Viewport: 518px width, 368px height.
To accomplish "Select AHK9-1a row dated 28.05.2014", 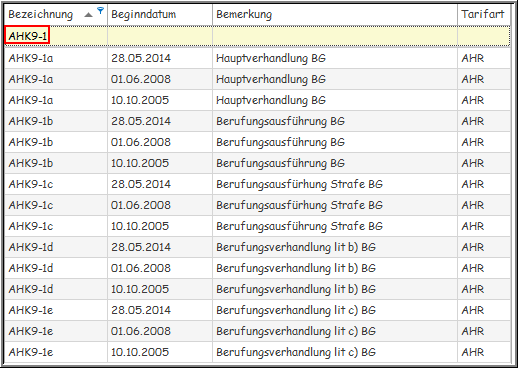I will (x=257, y=58).
